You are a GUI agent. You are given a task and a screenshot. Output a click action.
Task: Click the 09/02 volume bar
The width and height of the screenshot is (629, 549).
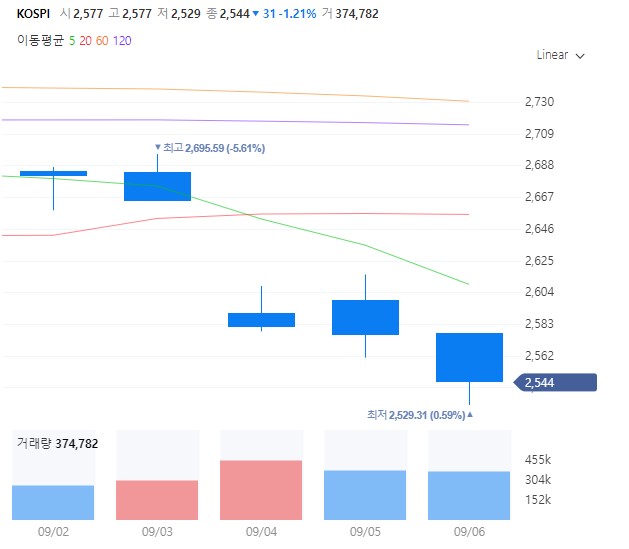tap(53, 502)
